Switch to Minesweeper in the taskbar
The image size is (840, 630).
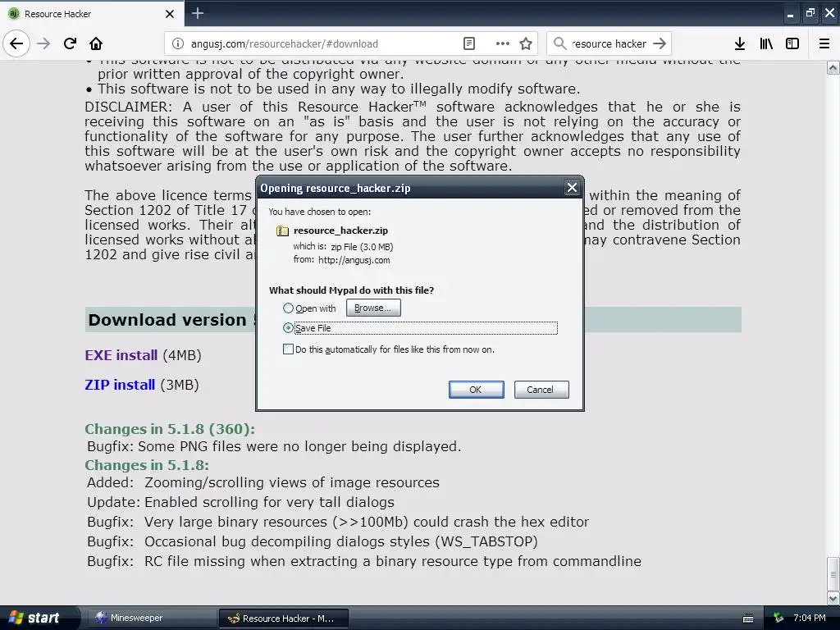click(x=150, y=619)
